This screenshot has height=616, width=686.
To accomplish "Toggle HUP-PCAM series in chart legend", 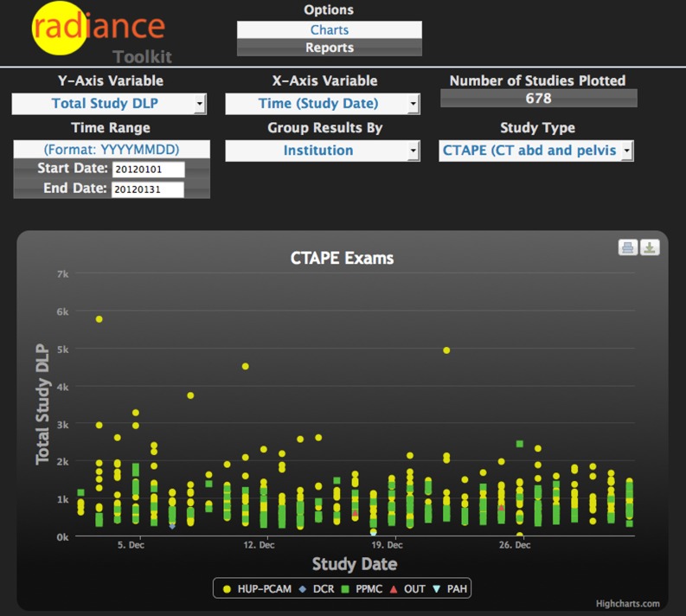I will point(257,588).
